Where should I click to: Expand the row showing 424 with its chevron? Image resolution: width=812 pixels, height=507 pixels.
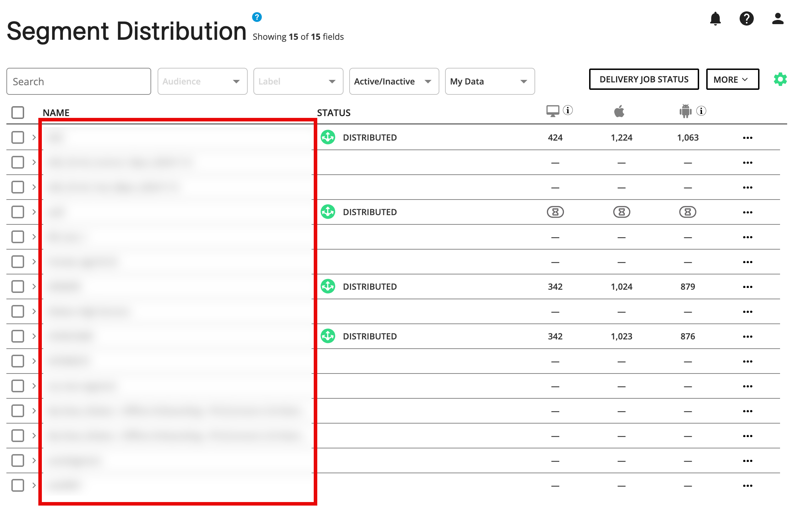34,137
